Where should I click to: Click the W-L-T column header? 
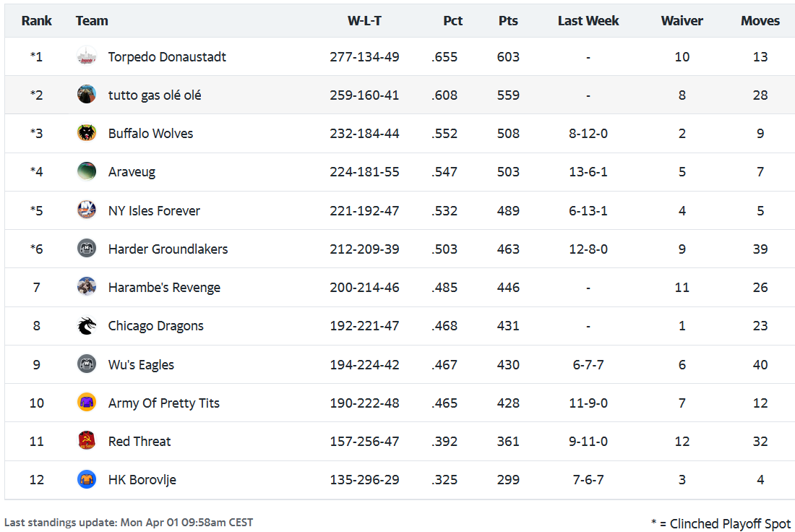pyautogui.click(x=364, y=20)
